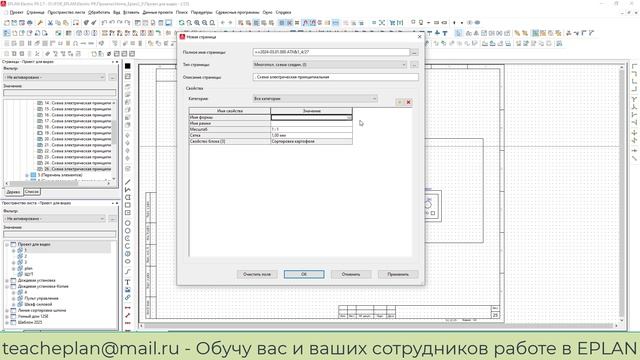Open the 'Вставить' menu
The width and height of the screenshot is (640, 360).
coord(131,12)
